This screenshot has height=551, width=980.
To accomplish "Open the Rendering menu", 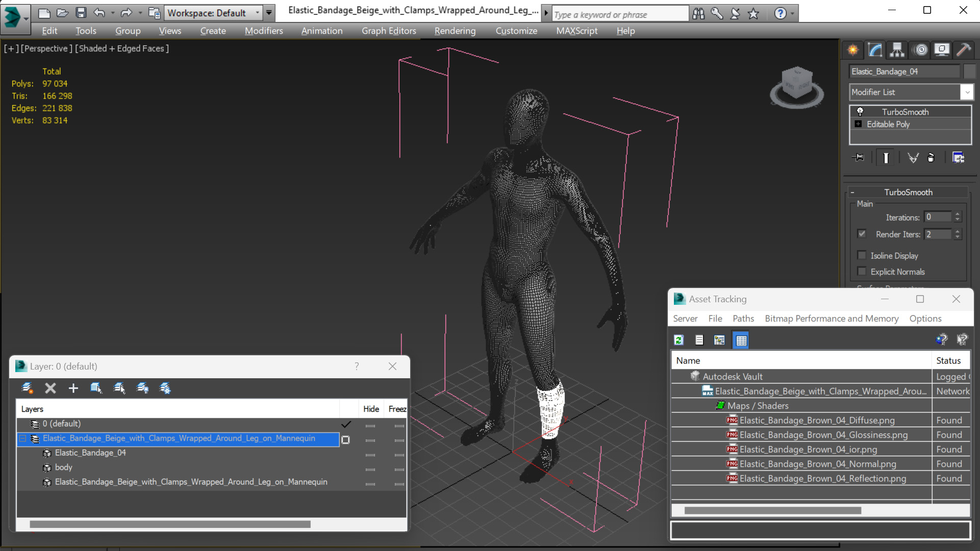I will point(455,30).
